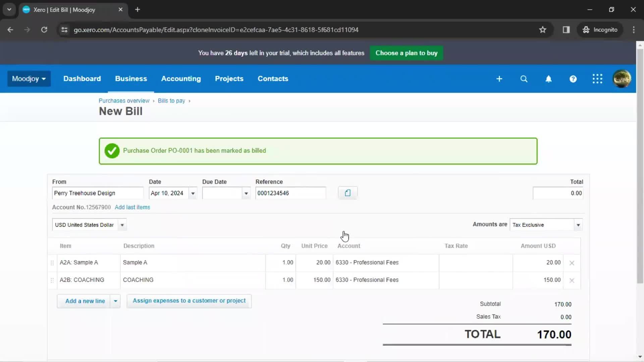Image resolution: width=644 pixels, height=362 pixels.
Task: Expand the Add a new line options arrow
Action: (115, 301)
